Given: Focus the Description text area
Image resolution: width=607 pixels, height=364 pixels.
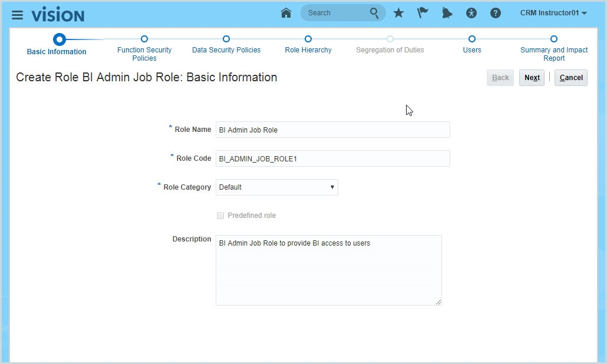Looking at the screenshot, I should click(x=328, y=270).
